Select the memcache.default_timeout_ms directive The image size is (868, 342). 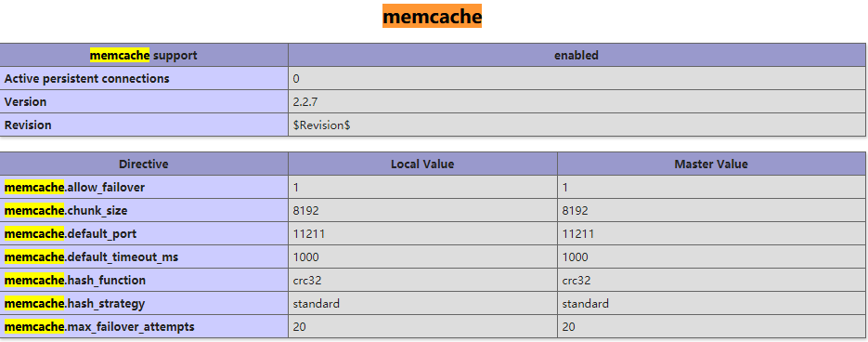(x=91, y=257)
